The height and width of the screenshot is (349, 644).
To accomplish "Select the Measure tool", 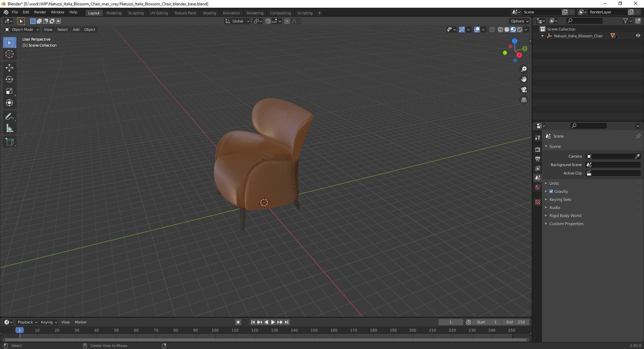I will point(9,129).
